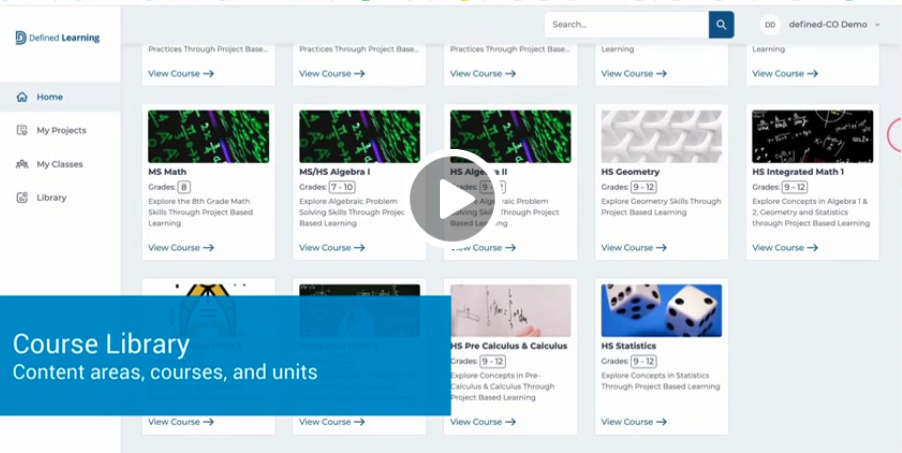The image size is (902, 453).
Task: Open the HS Pre Calculus & Calculus thumbnail
Action: coord(510,310)
